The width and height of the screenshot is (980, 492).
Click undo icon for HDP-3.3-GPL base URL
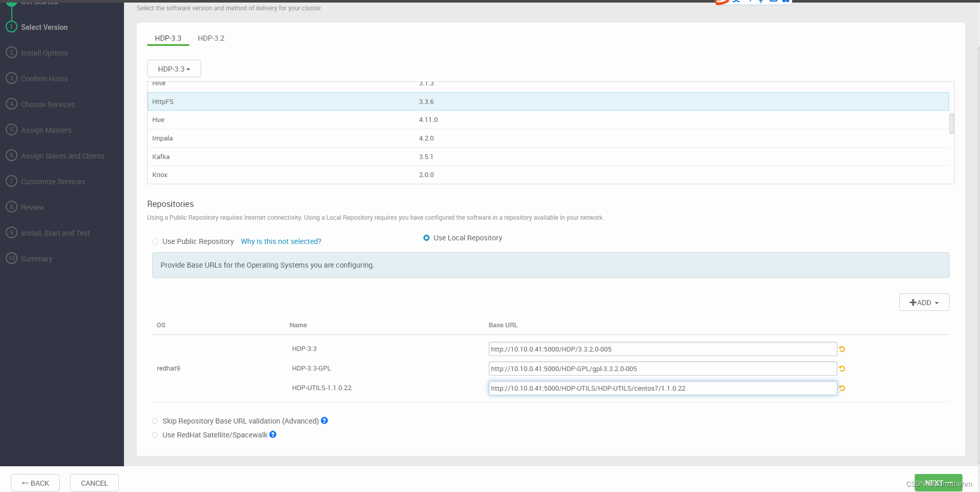coord(842,368)
